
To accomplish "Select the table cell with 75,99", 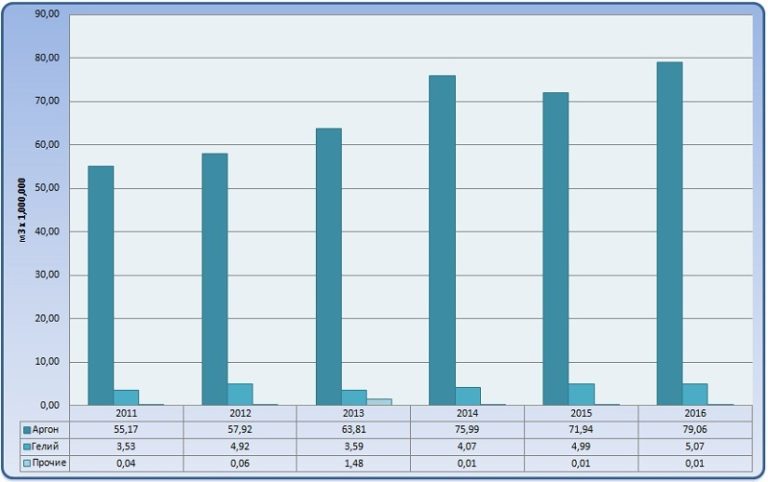I will (x=467, y=430).
